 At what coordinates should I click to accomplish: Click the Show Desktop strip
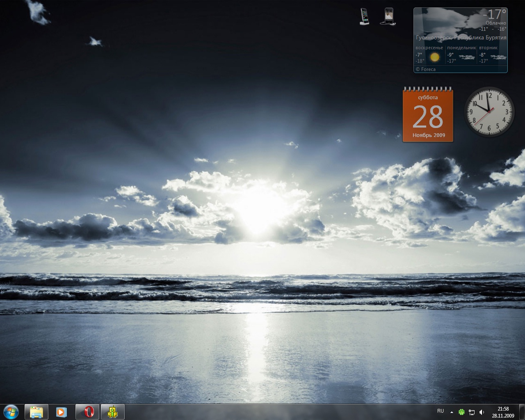pyautogui.click(x=523, y=412)
